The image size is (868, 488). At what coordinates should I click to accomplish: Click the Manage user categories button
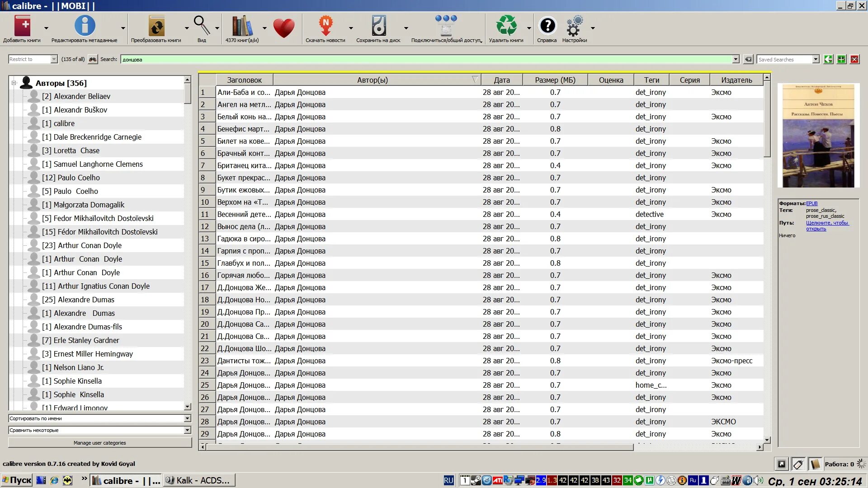click(x=99, y=443)
